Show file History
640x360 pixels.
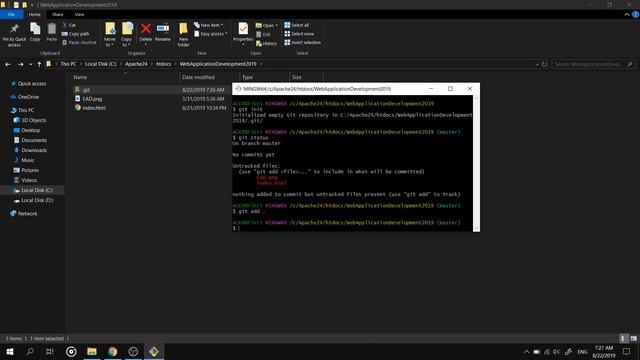(x=267, y=43)
